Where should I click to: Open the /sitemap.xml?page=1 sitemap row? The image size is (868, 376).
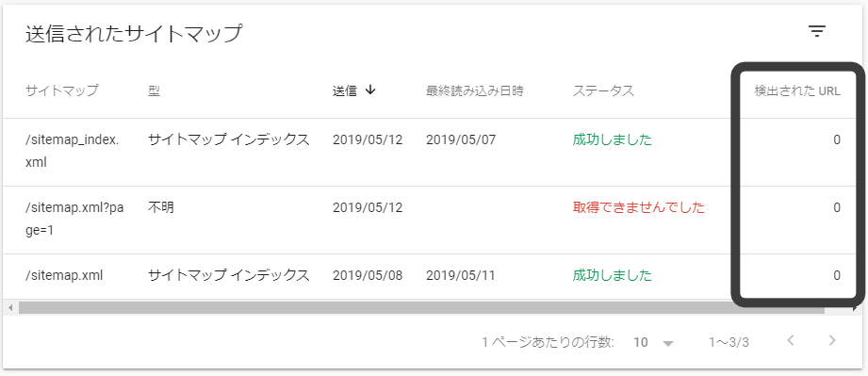(434, 220)
